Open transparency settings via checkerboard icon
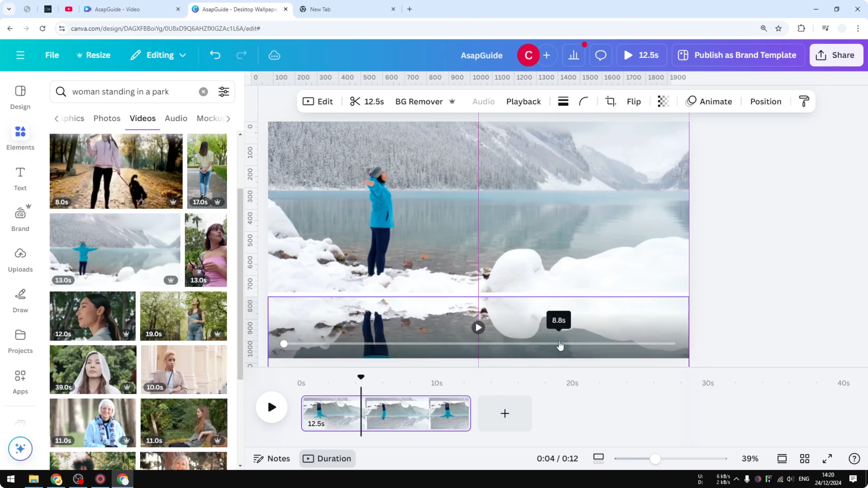Viewport: 868px width, 488px height. click(663, 101)
